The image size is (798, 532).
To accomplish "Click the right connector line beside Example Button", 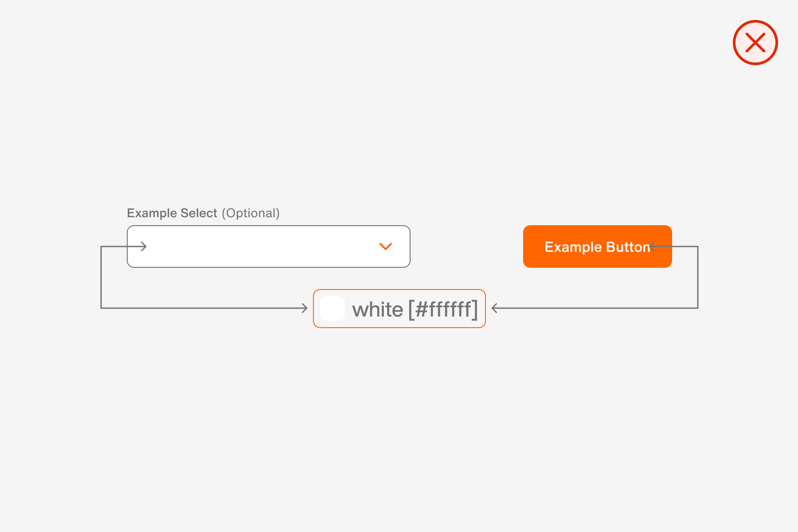I will click(x=685, y=246).
